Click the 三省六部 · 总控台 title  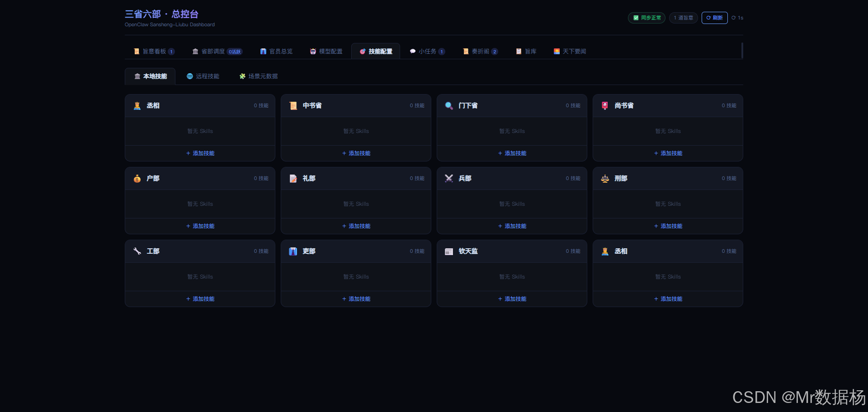161,14
